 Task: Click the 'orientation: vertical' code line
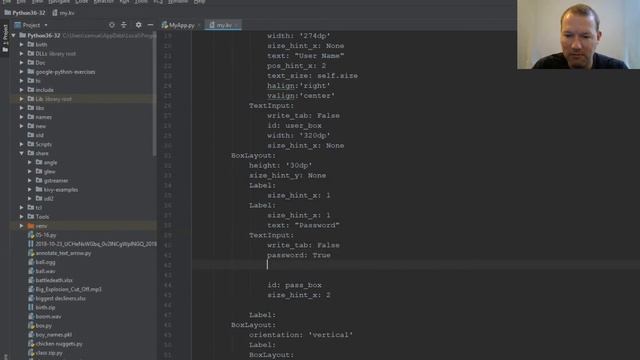301,335
